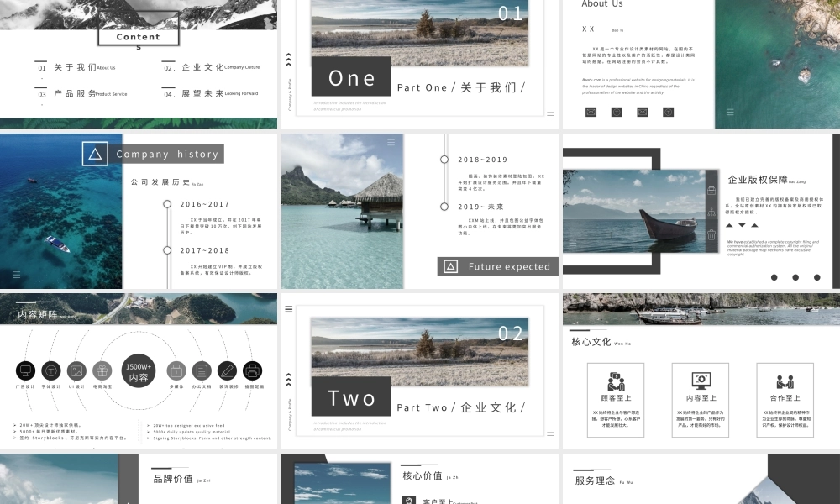Click the 核心文化 heading
The width and height of the screenshot is (840, 504).
591,342
